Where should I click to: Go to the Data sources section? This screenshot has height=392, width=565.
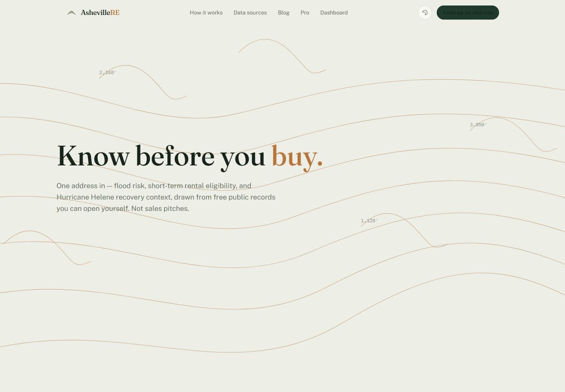(x=250, y=13)
